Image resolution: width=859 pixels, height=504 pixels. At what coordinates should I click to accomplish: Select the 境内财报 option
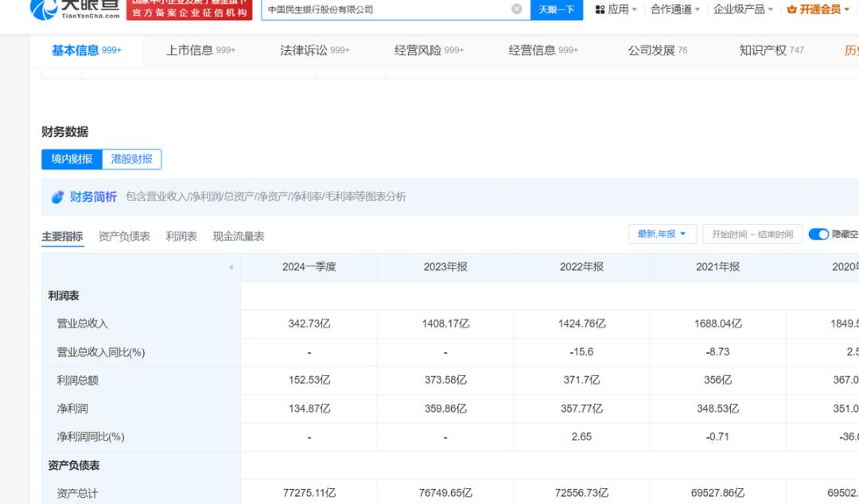[x=72, y=159]
